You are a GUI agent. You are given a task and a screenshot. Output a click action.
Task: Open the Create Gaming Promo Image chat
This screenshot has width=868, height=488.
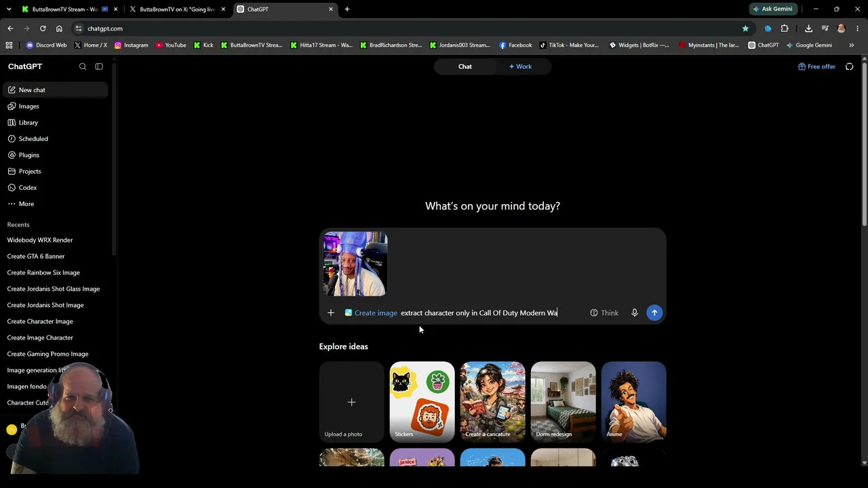coord(47,354)
